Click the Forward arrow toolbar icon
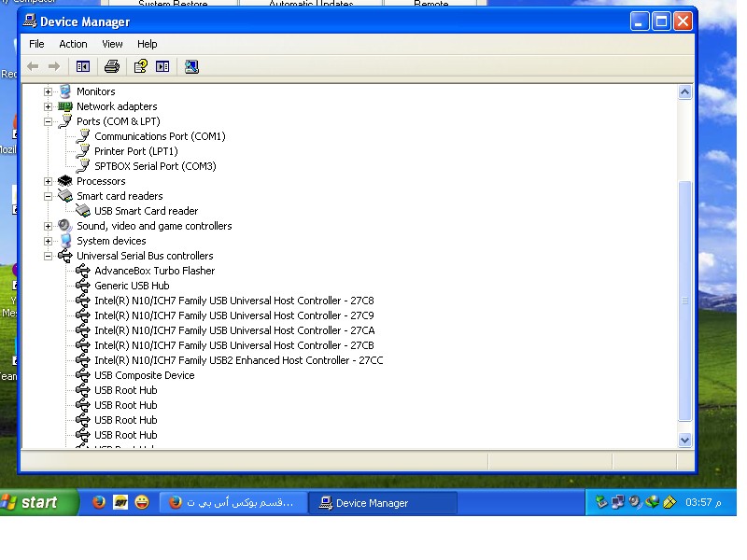Image resolution: width=747 pixels, height=560 pixels. click(x=54, y=66)
